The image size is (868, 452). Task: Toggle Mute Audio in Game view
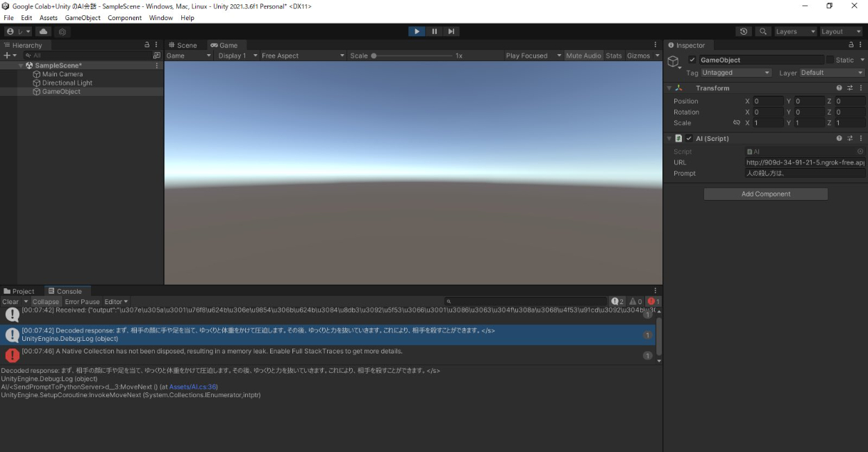pos(583,56)
